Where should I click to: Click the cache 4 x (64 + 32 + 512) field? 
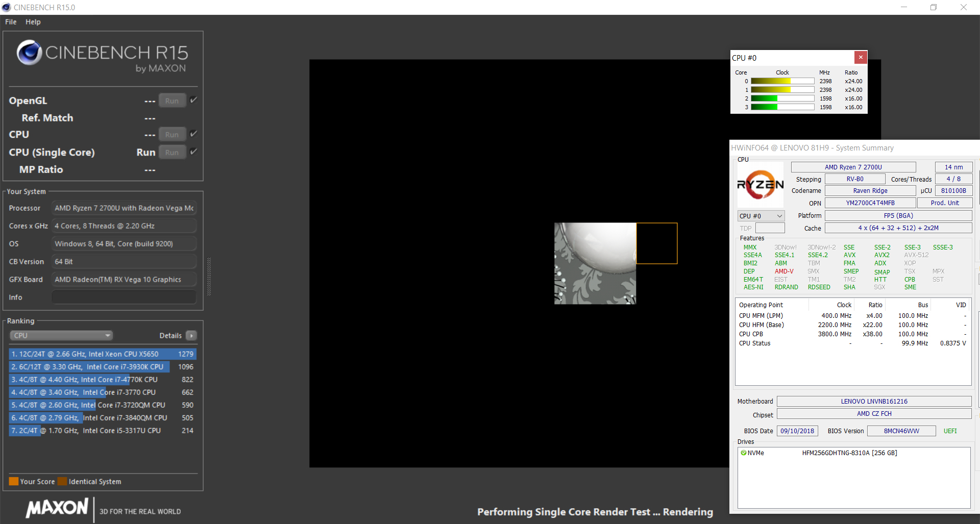[x=898, y=228]
